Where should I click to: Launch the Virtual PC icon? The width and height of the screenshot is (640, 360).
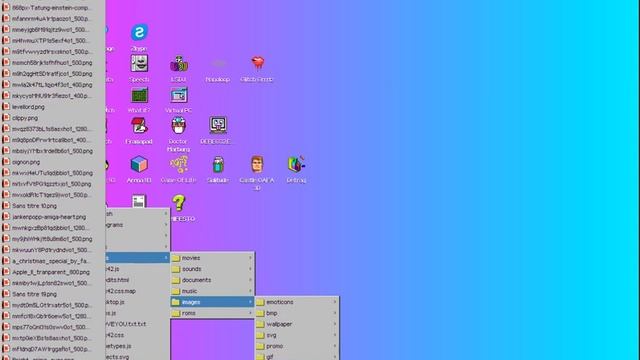coord(179,95)
